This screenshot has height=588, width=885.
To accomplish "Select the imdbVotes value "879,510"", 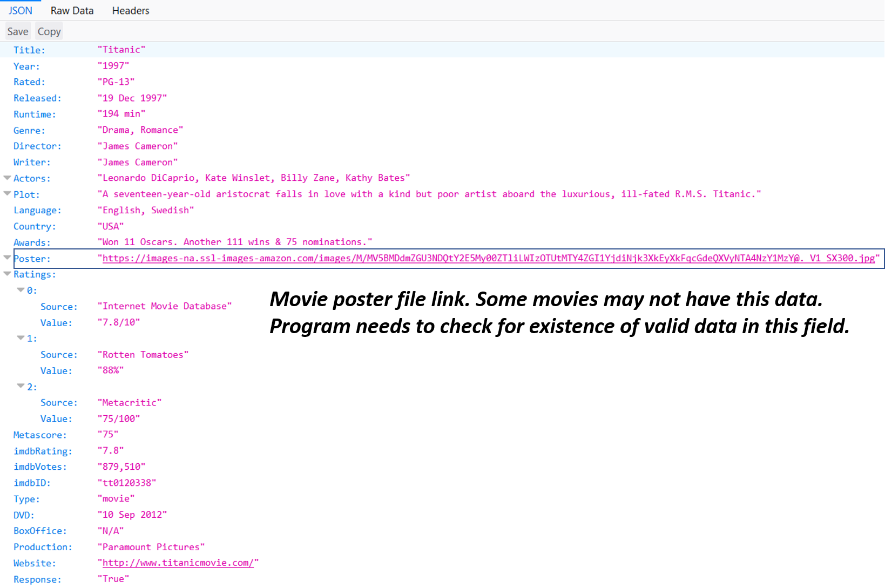I will point(121,467).
